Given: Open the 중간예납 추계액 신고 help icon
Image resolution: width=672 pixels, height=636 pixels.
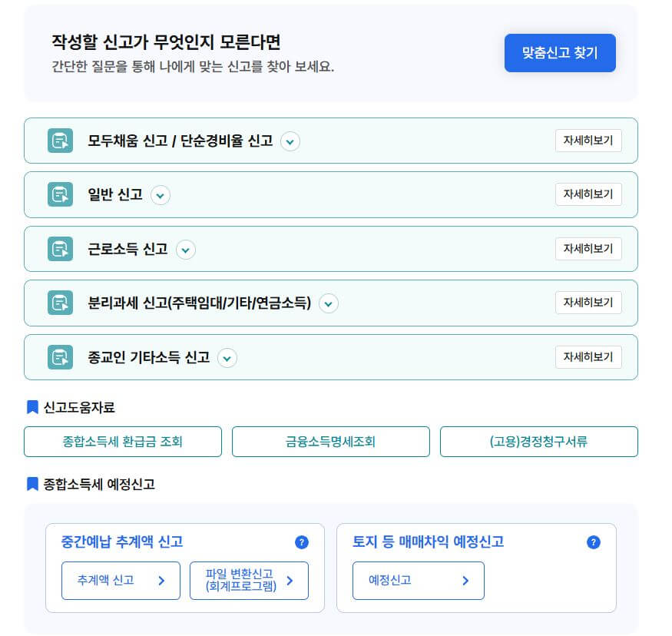Looking at the screenshot, I should point(302,542).
